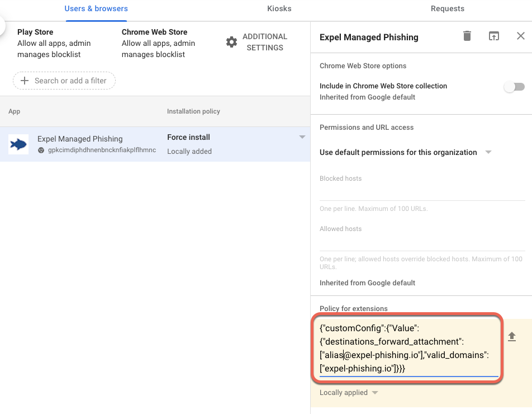The width and height of the screenshot is (532, 414).
Task: Upload policy JSON file icon
Action: coord(512,337)
